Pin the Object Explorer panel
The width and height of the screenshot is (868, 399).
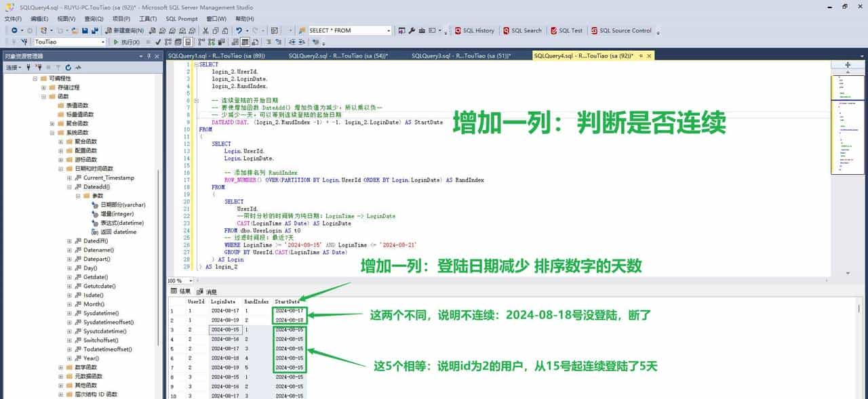tap(151, 56)
